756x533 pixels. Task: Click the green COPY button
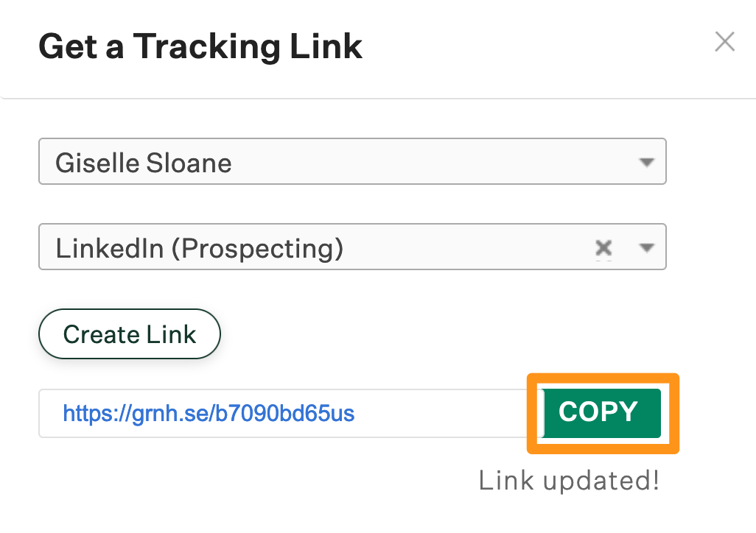pos(601,412)
